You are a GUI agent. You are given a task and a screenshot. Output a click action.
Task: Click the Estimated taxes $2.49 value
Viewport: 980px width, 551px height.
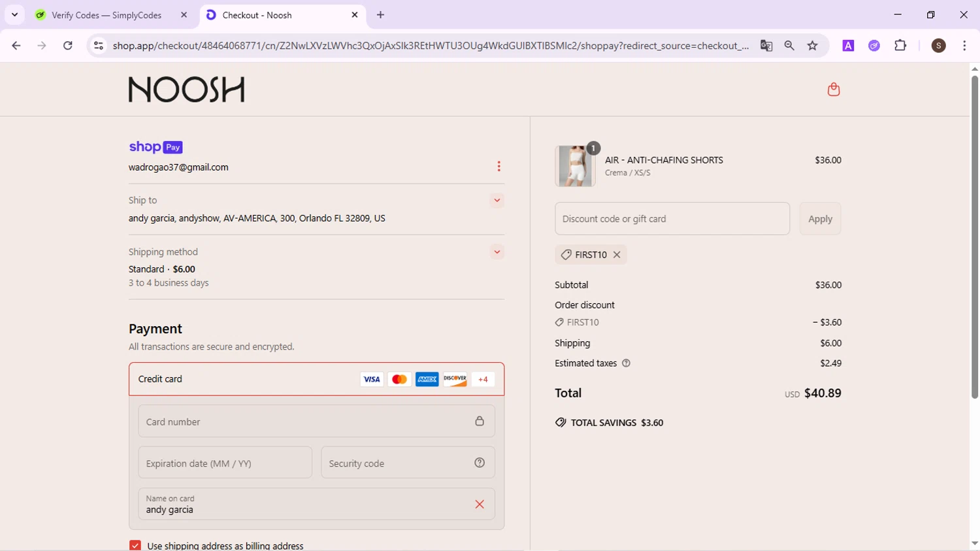(831, 363)
